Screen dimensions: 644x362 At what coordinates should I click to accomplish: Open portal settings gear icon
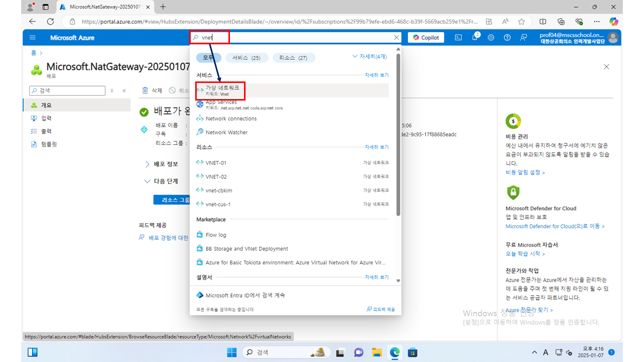point(491,37)
